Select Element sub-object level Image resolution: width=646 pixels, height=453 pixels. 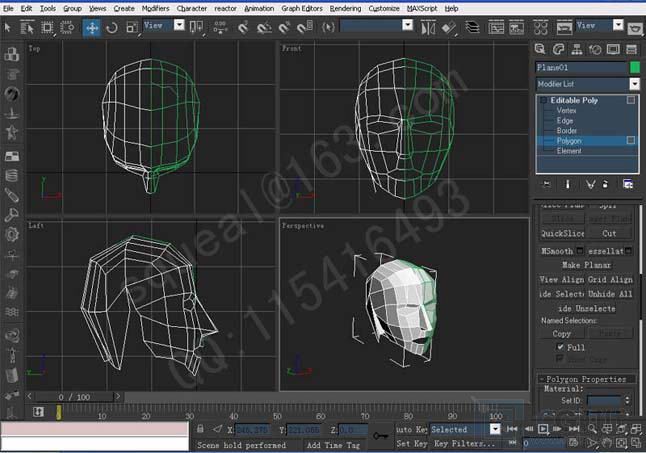[569, 151]
